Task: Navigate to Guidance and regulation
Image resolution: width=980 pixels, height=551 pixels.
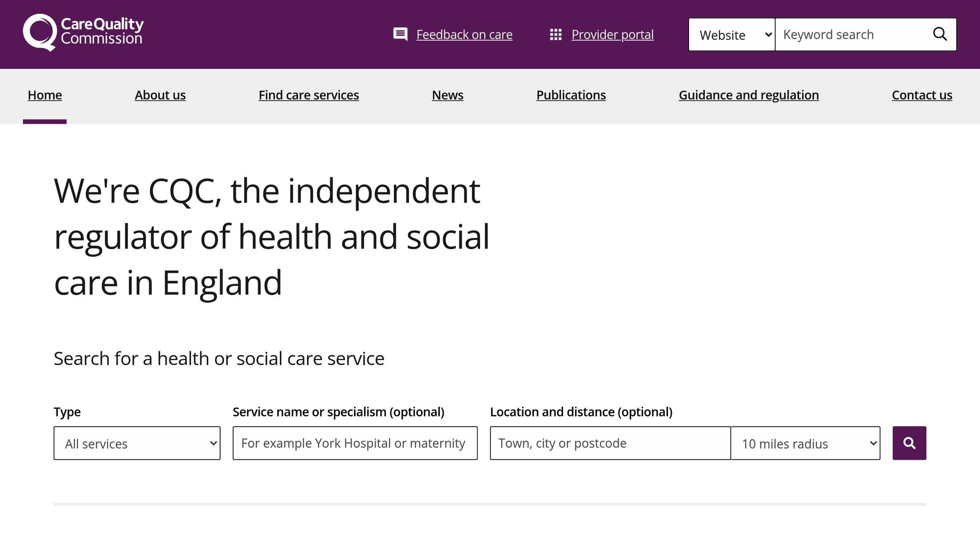Action: click(x=748, y=95)
